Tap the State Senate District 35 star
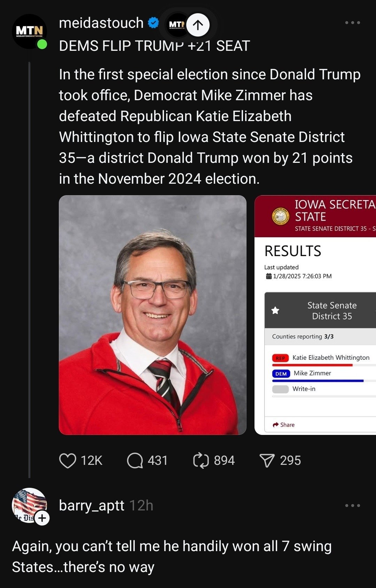This screenshot has width=376, height=588. [275, 310]
